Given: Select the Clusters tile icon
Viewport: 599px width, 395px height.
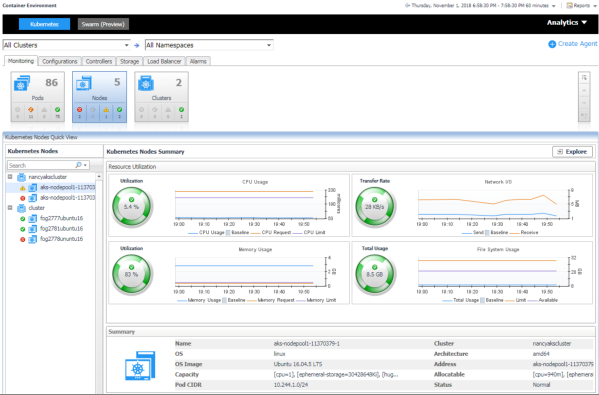Looking at the screenshot, I should [x=146, y=83].
